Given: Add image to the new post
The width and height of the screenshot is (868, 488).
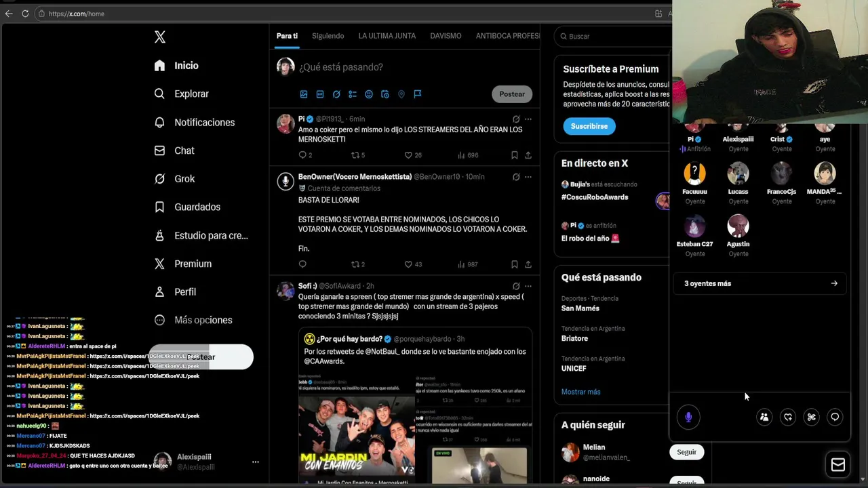Looking at the screenshot, I should (x=304, y=94).
